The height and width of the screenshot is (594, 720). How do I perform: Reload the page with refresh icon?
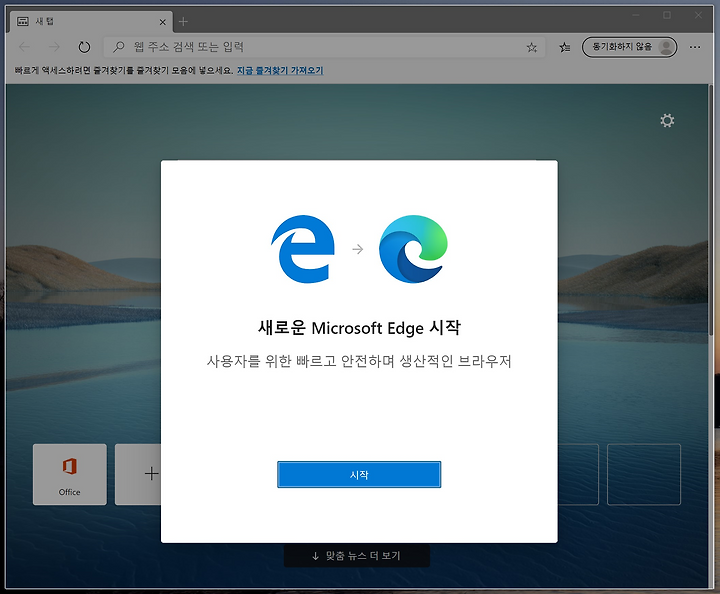point(84,47)
